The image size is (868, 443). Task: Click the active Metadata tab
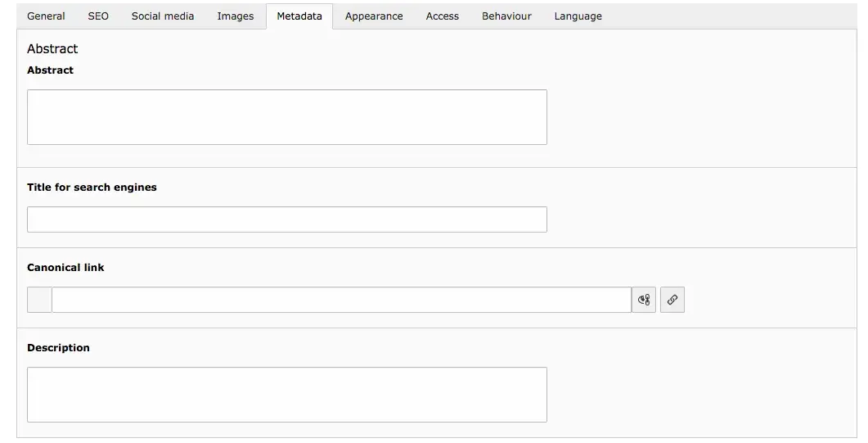pos(299,16)
